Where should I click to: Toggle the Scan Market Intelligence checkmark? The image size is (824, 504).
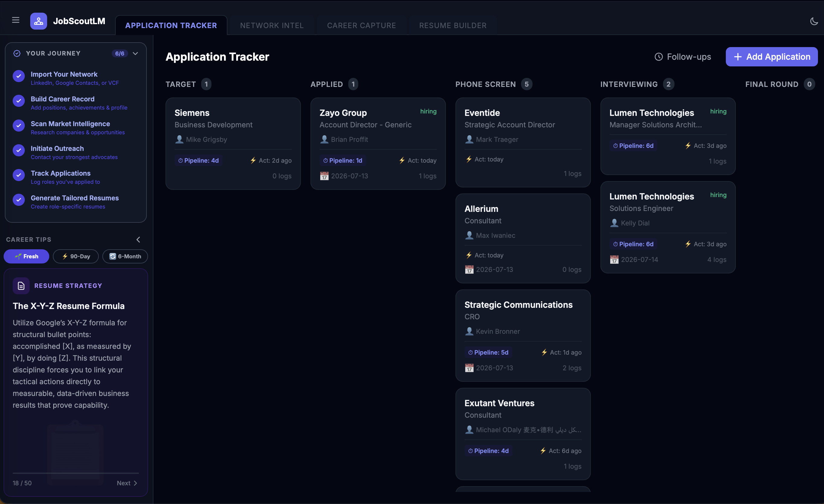click(19, 126)
